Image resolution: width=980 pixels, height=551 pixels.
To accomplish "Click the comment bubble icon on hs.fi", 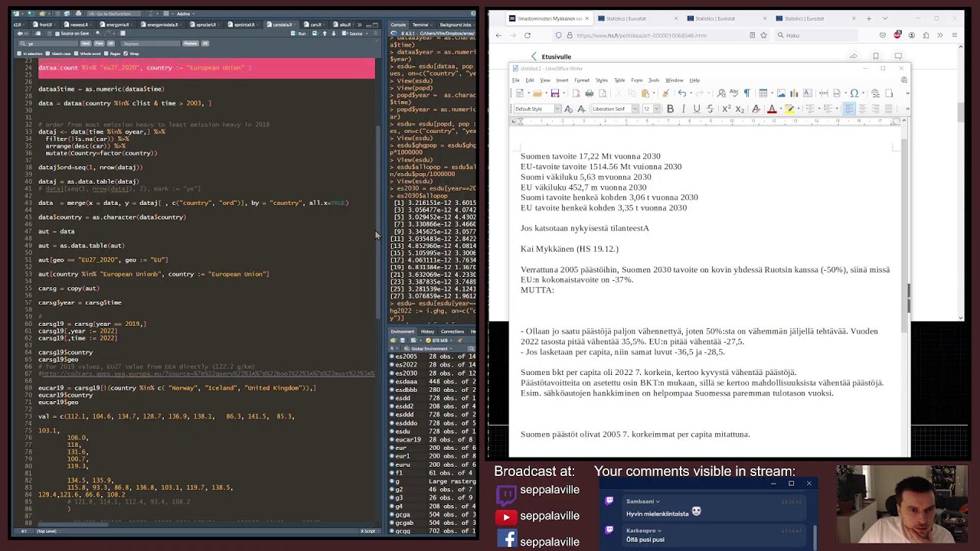I will pyautogui.click(x=898, y=57).
